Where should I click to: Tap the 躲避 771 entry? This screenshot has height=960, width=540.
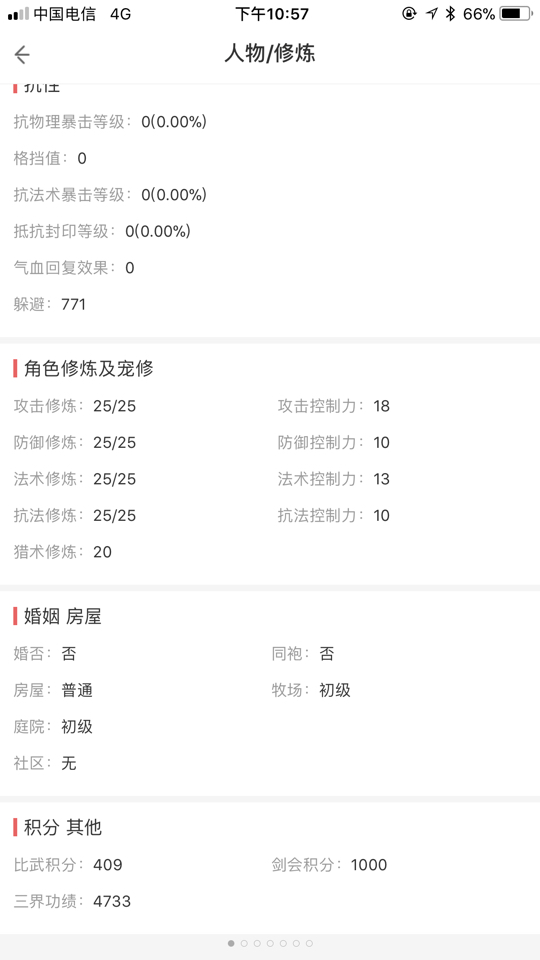pyautogui.click(x=50, y=304)
